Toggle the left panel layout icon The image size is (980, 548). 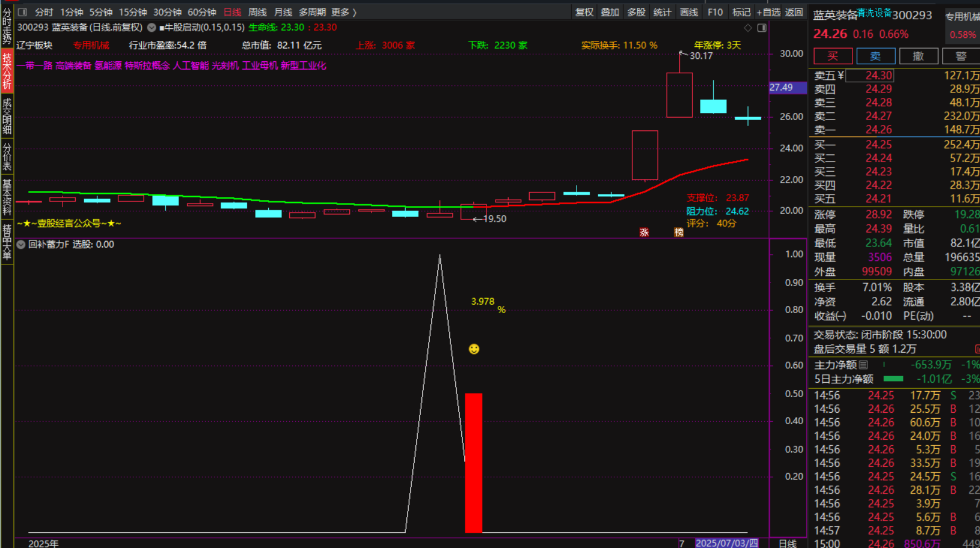22,12
